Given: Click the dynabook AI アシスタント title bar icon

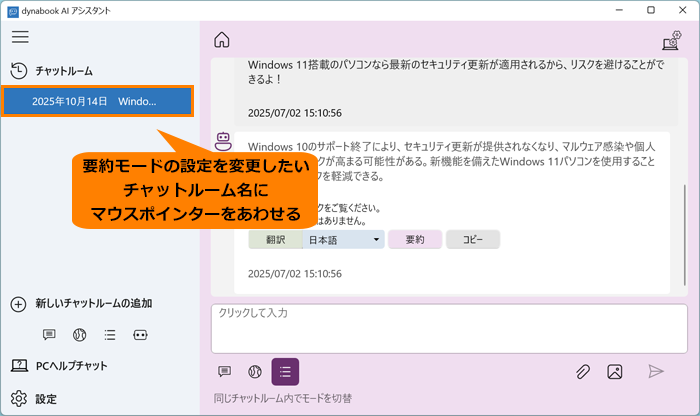Looking at the screenshot, I should (x=13, y=11).
